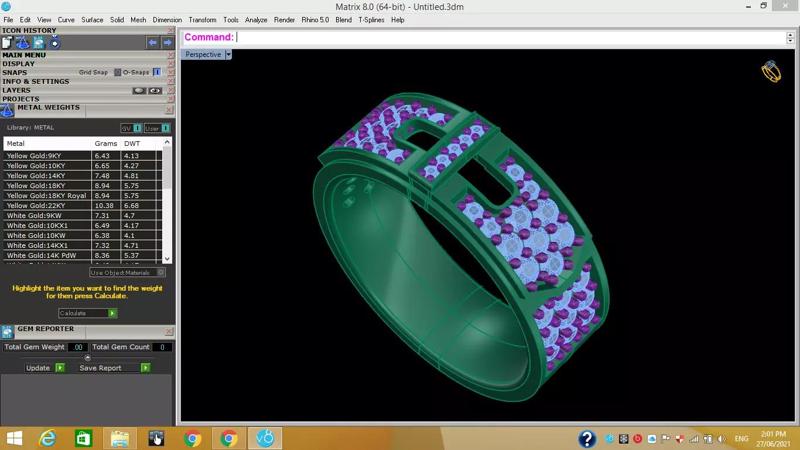Viewport: 800px width, 450px height.
Task: Open the Analyze menu
Action: point(256,20)
